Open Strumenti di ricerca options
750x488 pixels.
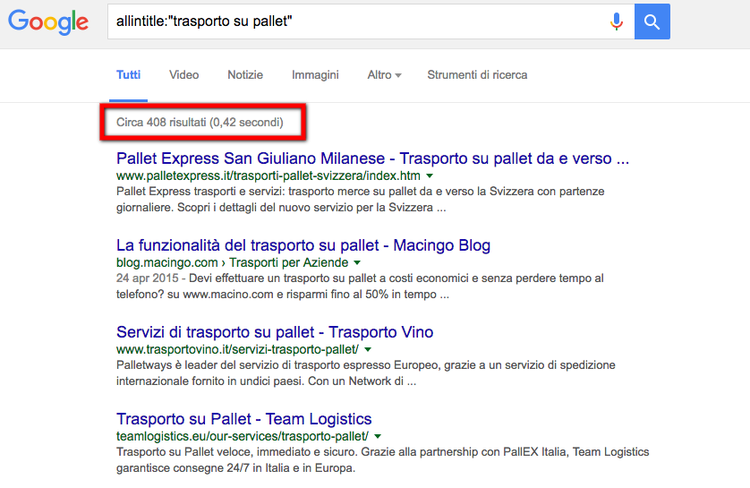tap(477, 75)
